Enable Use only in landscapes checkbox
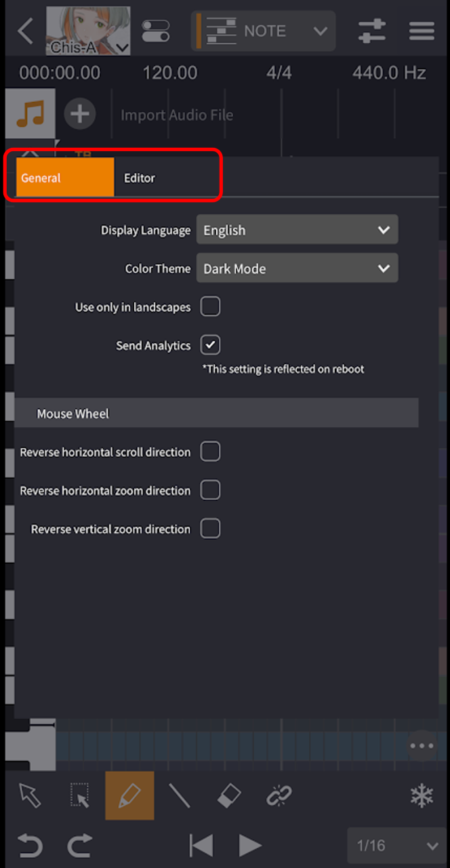The width and height of the screenshot is (450, 868). pos(210,307)
